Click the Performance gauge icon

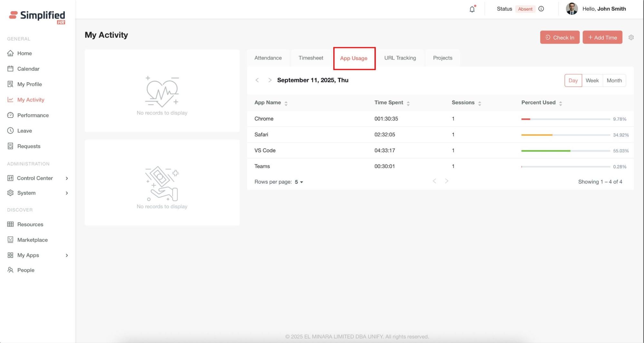pyautogui.click(x=11, y=115)
